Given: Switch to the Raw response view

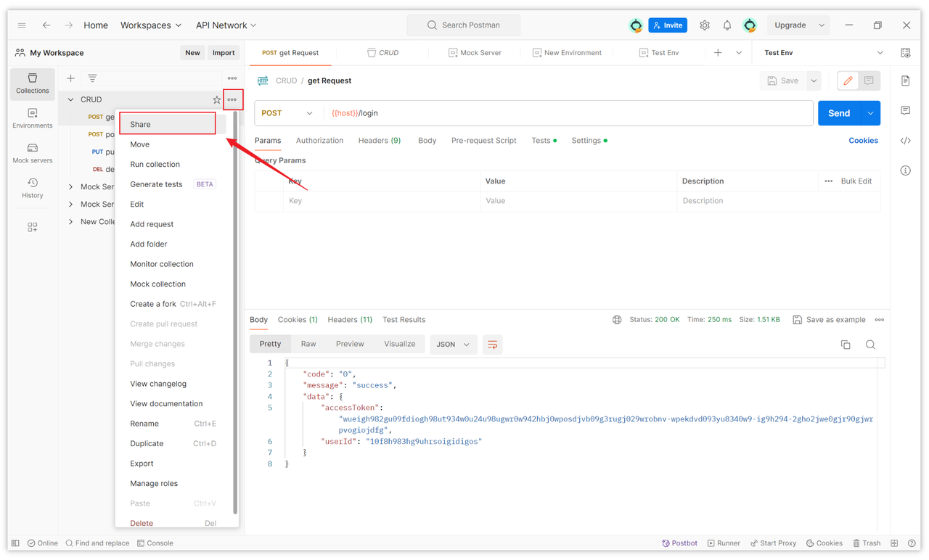Looking at the screenshot, I should tap(308, 344).
